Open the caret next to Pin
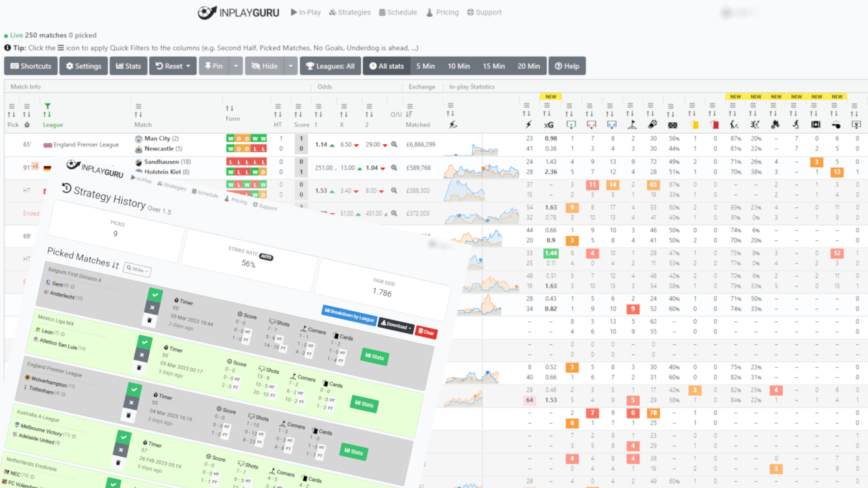 236,66
